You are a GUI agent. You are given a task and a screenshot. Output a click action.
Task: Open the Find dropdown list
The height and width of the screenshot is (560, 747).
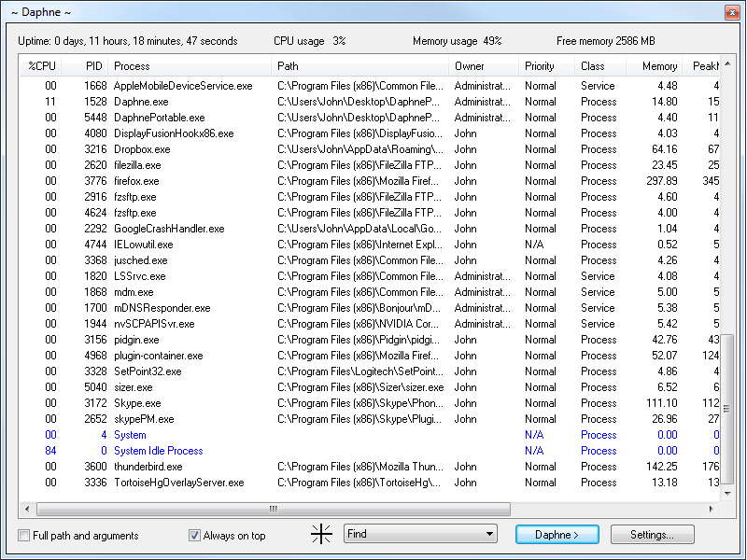click(x=490, y=534)
